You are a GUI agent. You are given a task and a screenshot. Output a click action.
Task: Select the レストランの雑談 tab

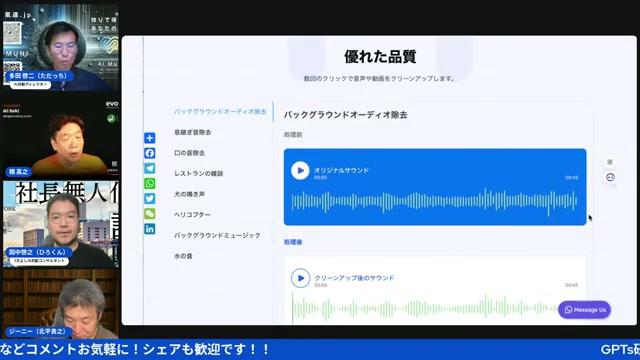pyautogui.click(x=199, y=173)
